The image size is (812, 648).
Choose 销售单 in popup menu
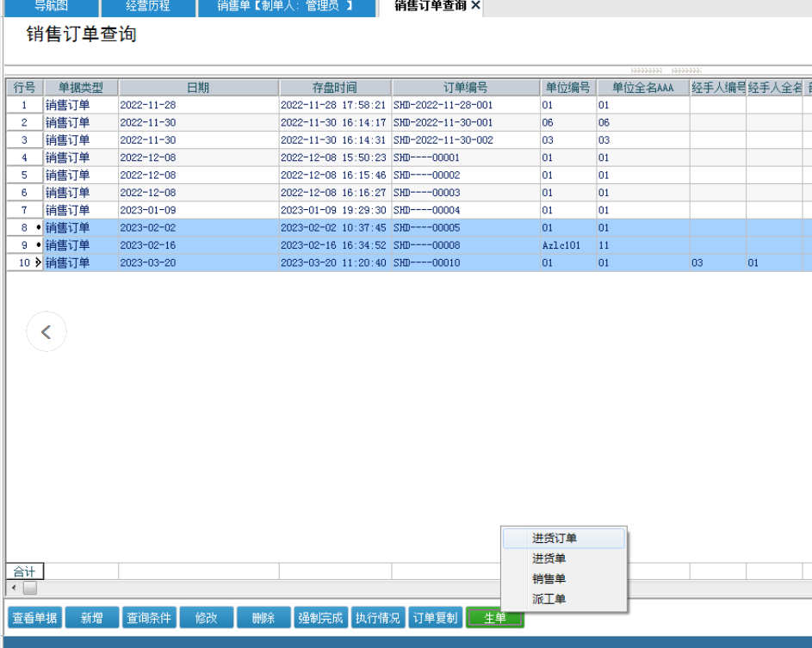[564, 578]
